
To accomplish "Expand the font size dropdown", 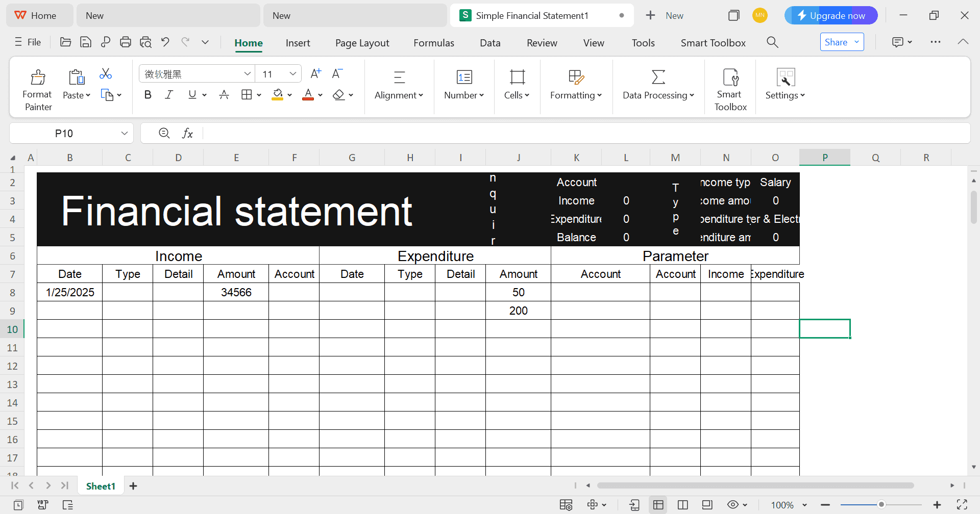I will click(293, 73).
